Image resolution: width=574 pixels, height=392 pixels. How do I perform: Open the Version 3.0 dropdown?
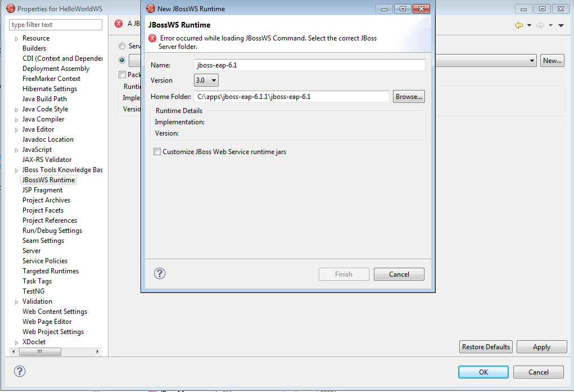pyautogui.click(x=206, y=80)
